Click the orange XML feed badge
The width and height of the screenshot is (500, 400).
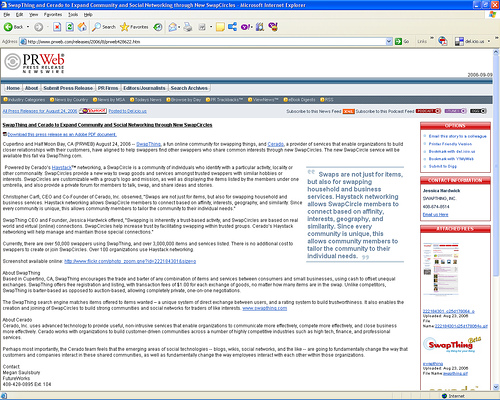coord(348,111)
